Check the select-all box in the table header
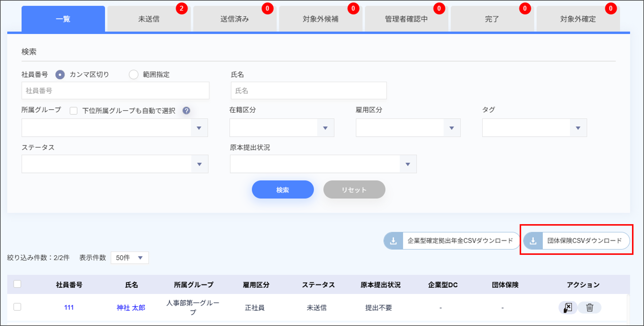The image size is (644, 326). click(x=17, y=284)
